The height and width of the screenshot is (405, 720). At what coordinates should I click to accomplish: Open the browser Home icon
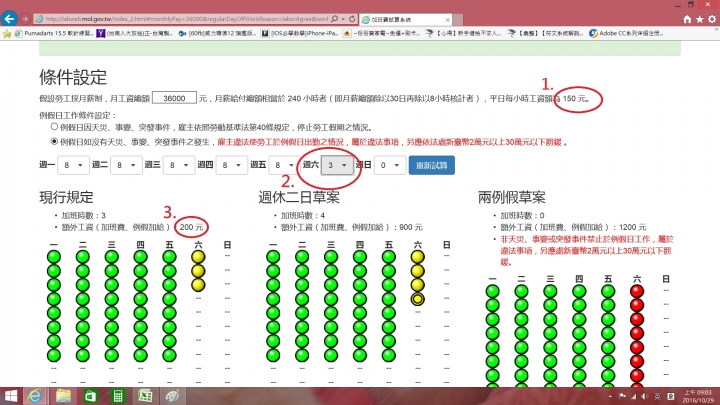[x=687, y=19]
